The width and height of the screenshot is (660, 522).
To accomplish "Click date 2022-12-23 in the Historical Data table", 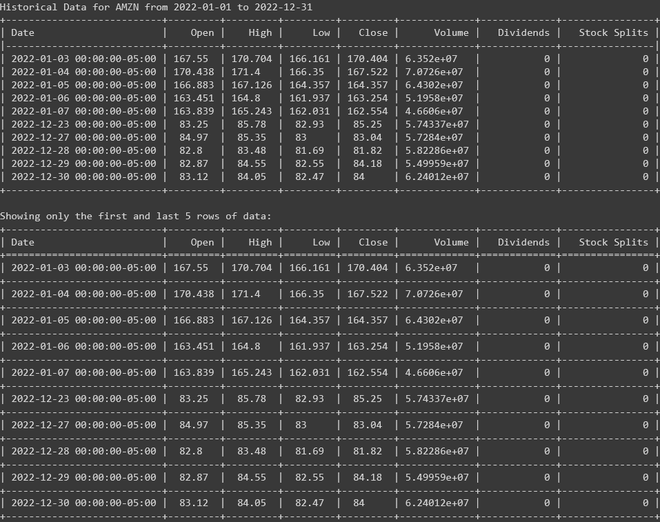I will [x=84, y=124].
